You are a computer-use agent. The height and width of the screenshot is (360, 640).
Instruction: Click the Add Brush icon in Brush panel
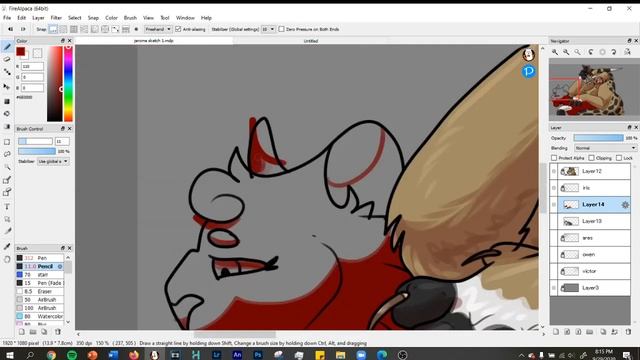click(22, 332)
